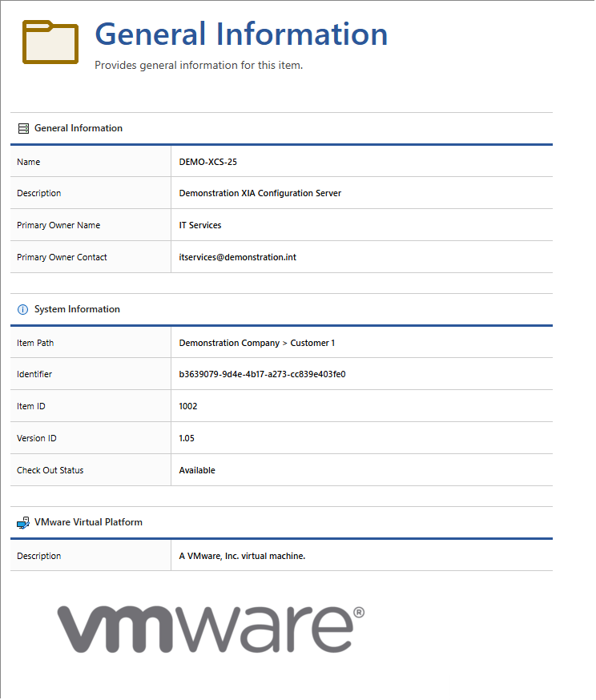Click the Item ID value 1002
This screenshot has height=700, width=596.
[x=188, y=406]
